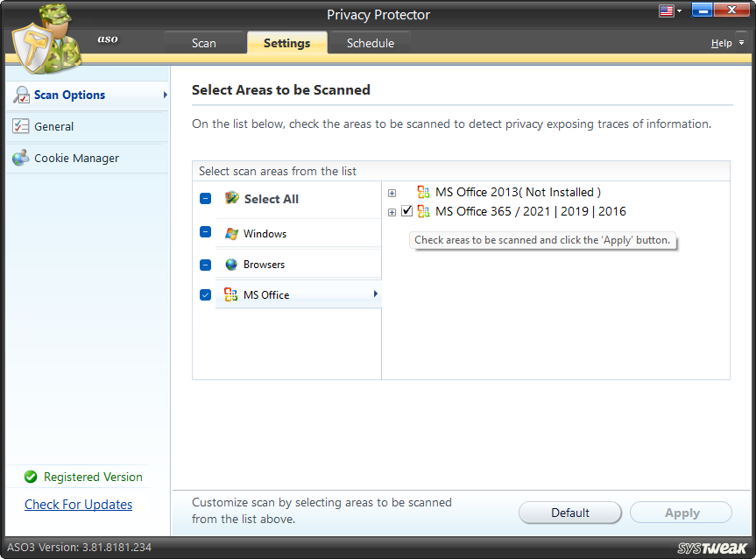Expand the MS Office 365 entry
This screenshot has height=559, width=756.
click(392, 211)
